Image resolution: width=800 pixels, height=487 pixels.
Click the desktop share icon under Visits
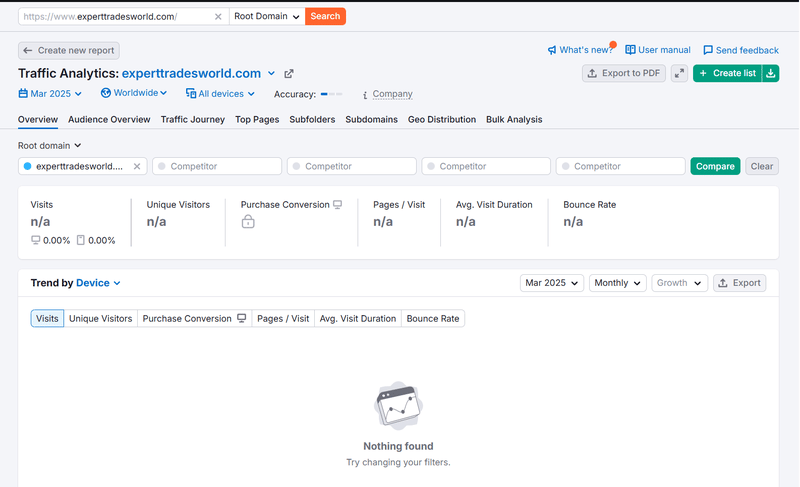(x=35, y=240)
